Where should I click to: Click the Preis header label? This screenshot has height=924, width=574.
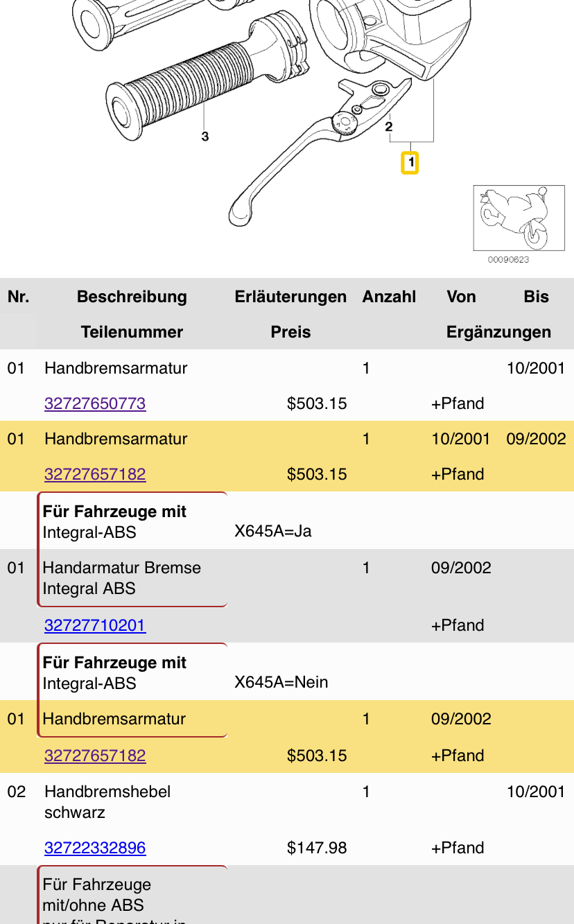tap(290, 332)
